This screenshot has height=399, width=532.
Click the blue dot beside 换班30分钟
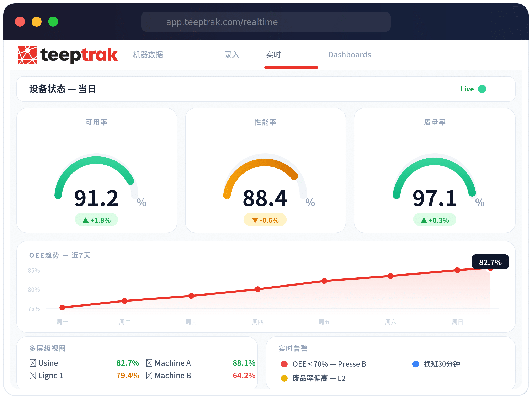click(416, 364)
